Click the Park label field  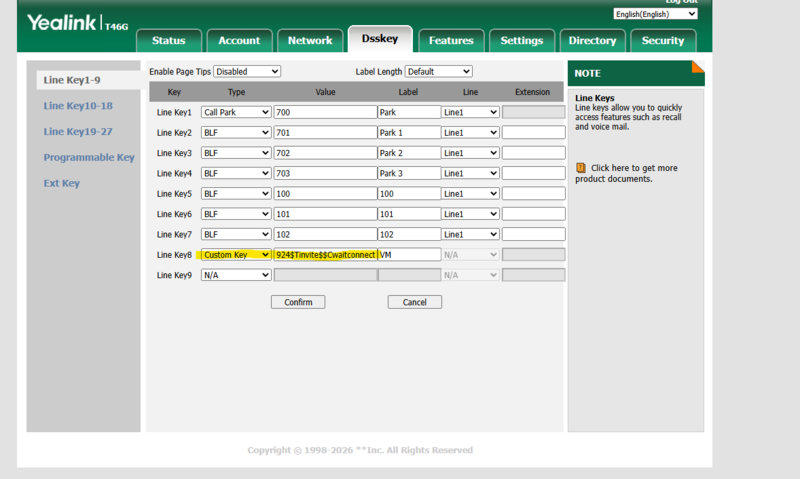[x=409, y=112]
